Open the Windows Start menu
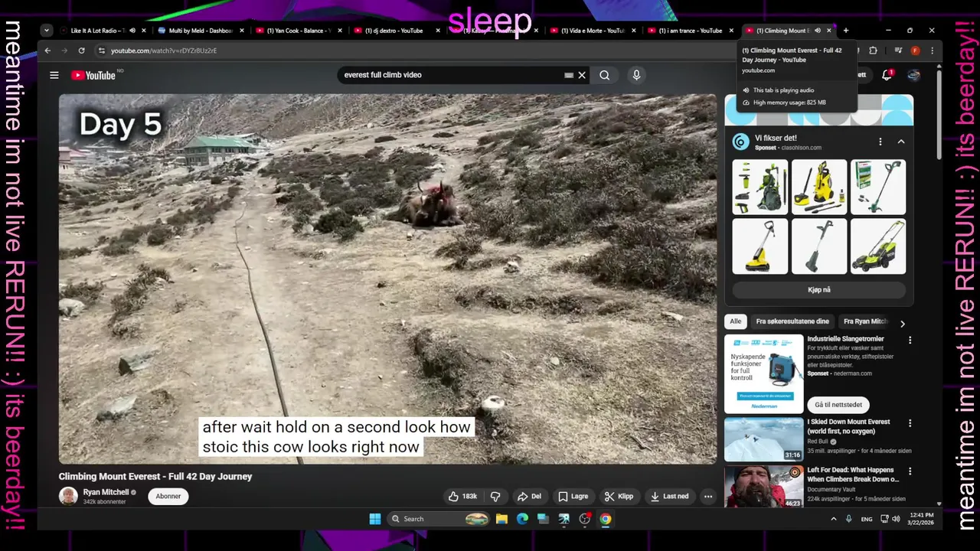The width and height of the screenshot is (980, 551). point(375,519)
